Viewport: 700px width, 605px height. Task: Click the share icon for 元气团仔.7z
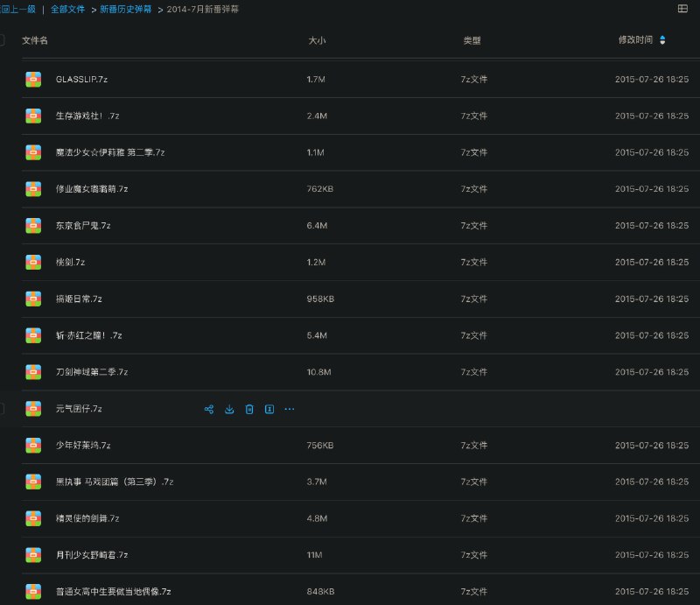point(209,409)
